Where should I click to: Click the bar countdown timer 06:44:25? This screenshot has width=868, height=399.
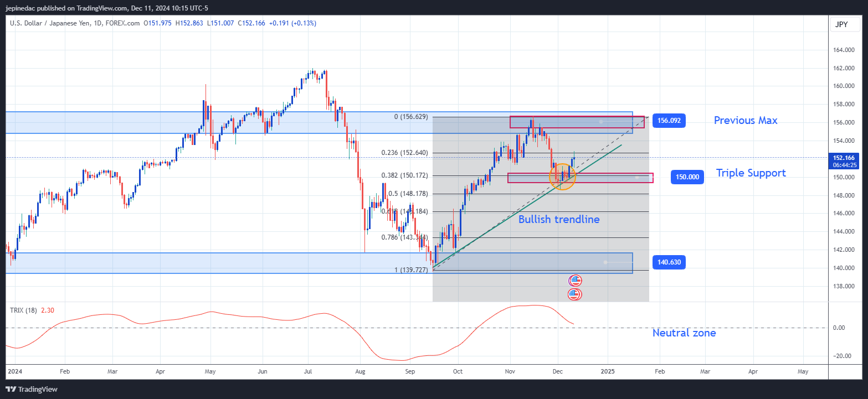(844, 165)
